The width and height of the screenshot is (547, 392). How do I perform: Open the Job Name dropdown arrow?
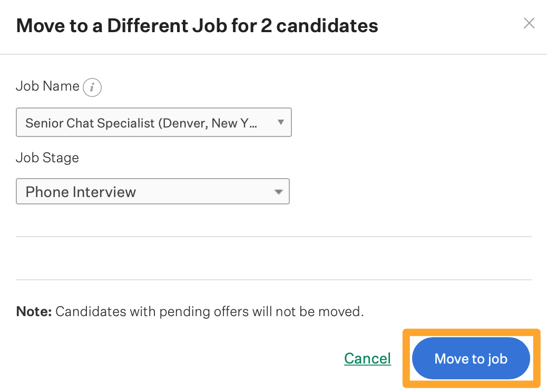[x=280, y=122]
